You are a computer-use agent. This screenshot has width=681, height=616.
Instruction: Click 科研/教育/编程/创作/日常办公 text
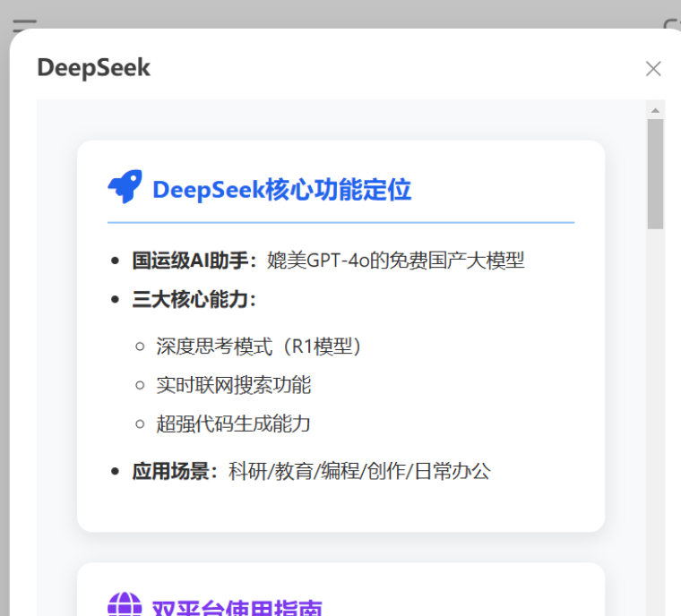tap(359, 472)
